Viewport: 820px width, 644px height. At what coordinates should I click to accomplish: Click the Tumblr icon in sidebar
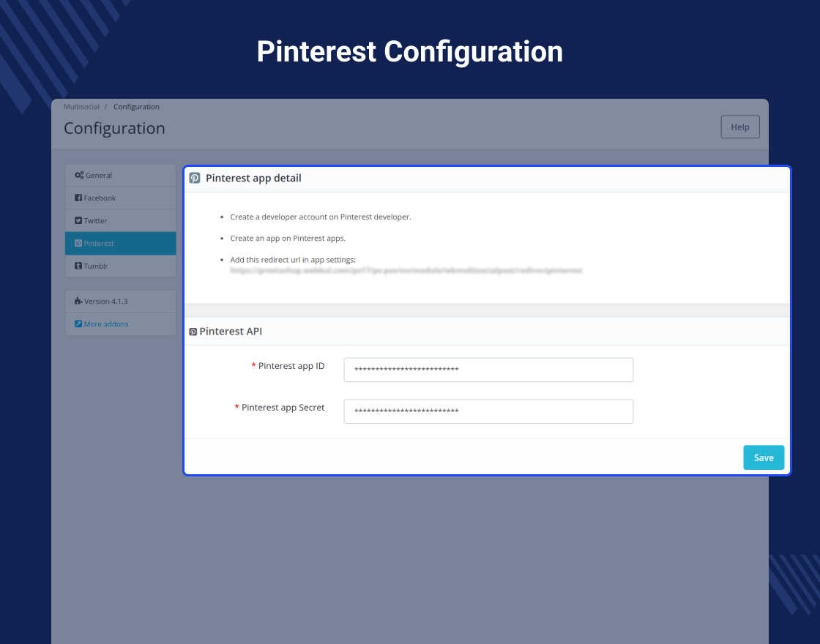click(x=78, y=266)
